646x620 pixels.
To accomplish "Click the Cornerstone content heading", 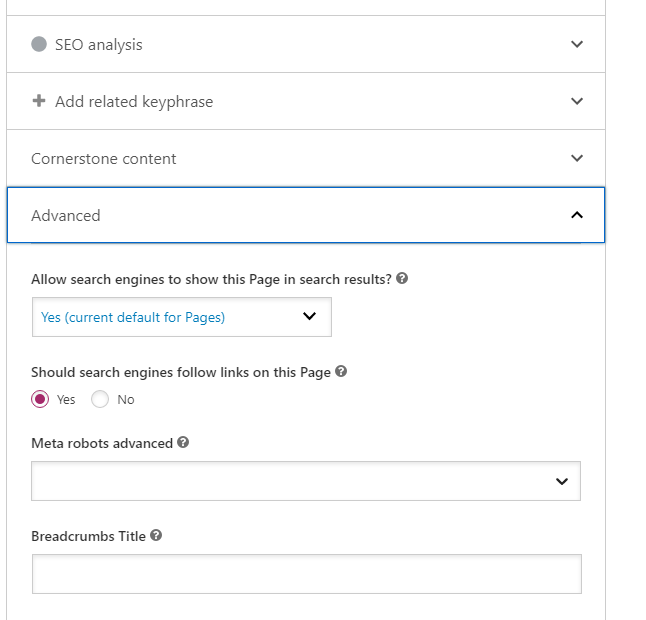I will point(104,159).
